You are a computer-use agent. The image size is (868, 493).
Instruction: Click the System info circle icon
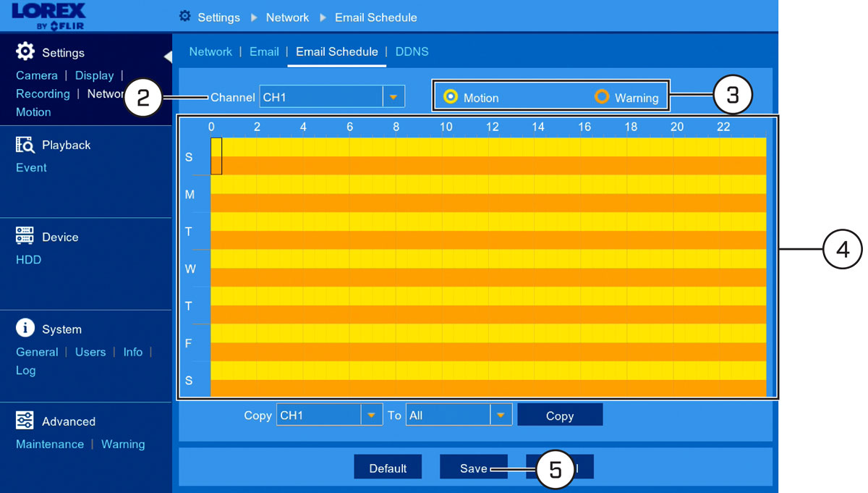coord(25,328)
